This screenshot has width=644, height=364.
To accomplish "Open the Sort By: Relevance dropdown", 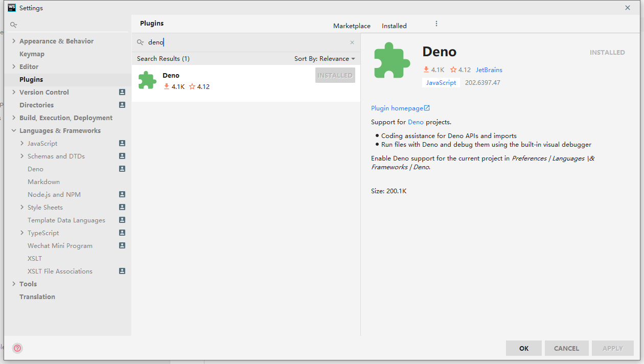I will coord(325,59).
